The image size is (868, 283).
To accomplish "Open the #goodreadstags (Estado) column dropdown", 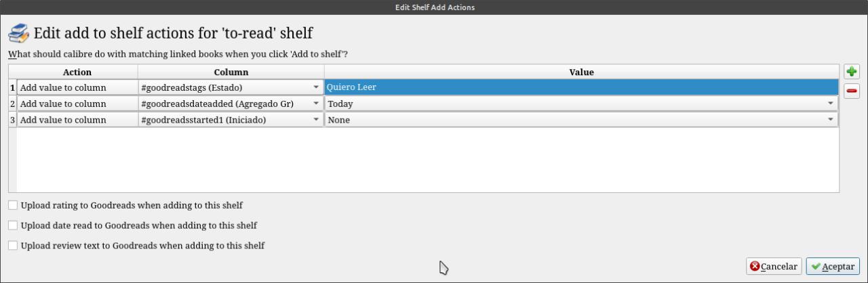I will point(316,87).
